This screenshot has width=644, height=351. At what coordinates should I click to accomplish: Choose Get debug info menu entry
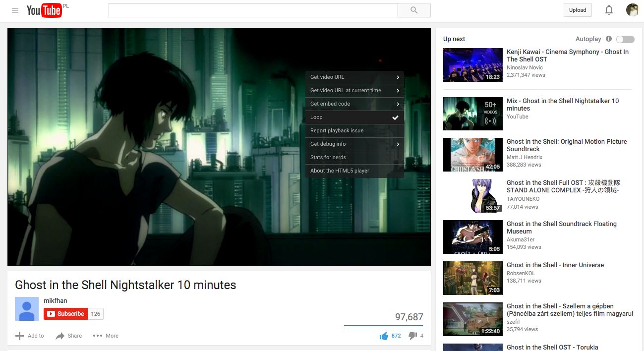pyautogui.click(x=354, y=144)
